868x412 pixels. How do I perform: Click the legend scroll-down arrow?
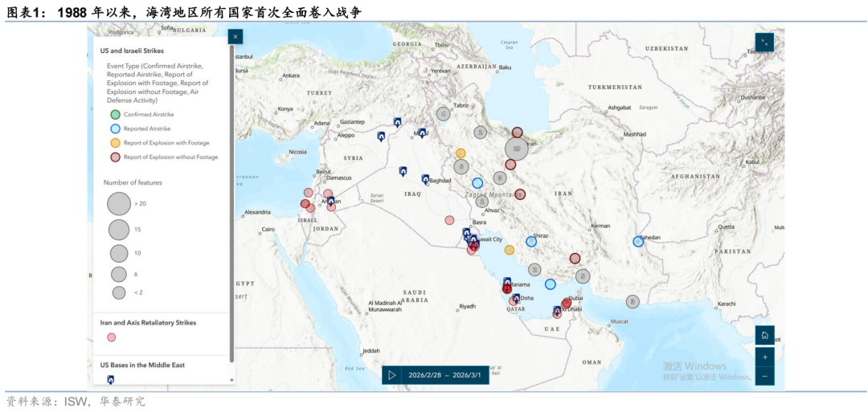(232, 380)
